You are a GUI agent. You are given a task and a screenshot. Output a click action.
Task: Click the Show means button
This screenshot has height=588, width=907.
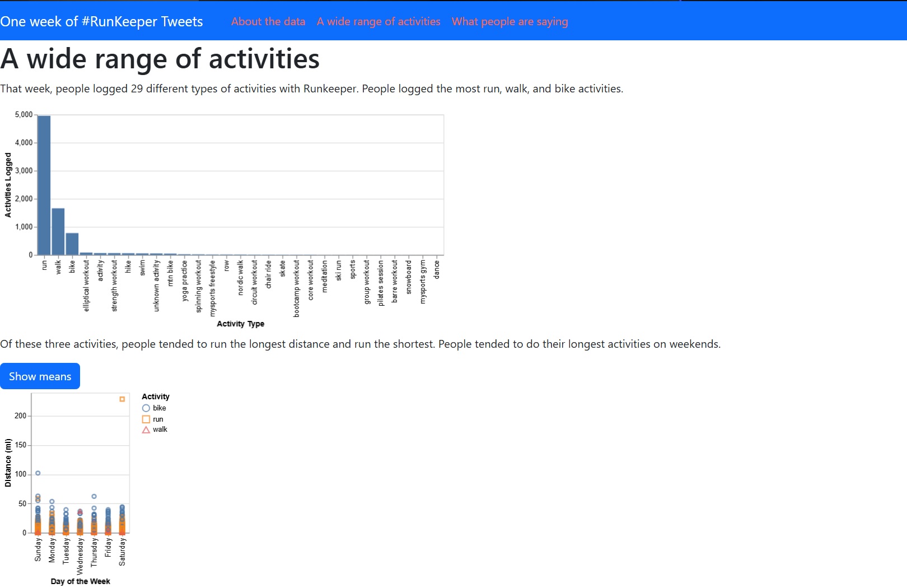(x=40, y=376)
